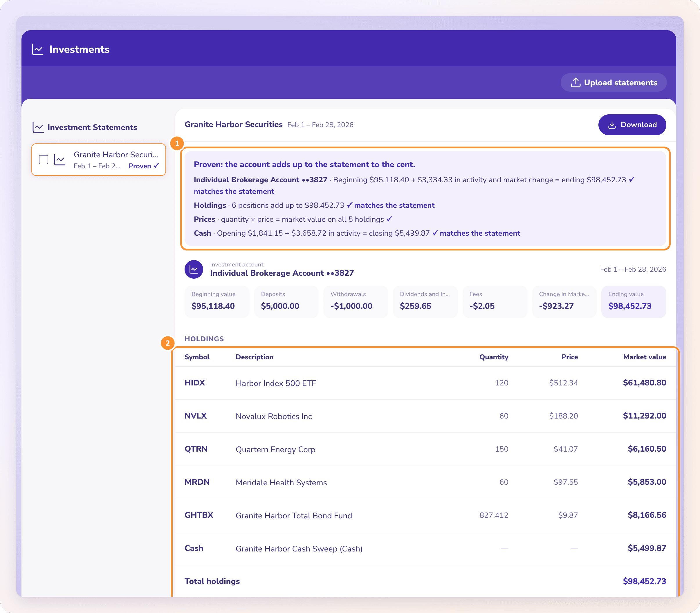Click the Beginning value $95,118.40 card
Image resolution: width=700 pixels, height=613 pixels.
pyautogui.click(x=217, y=302)
